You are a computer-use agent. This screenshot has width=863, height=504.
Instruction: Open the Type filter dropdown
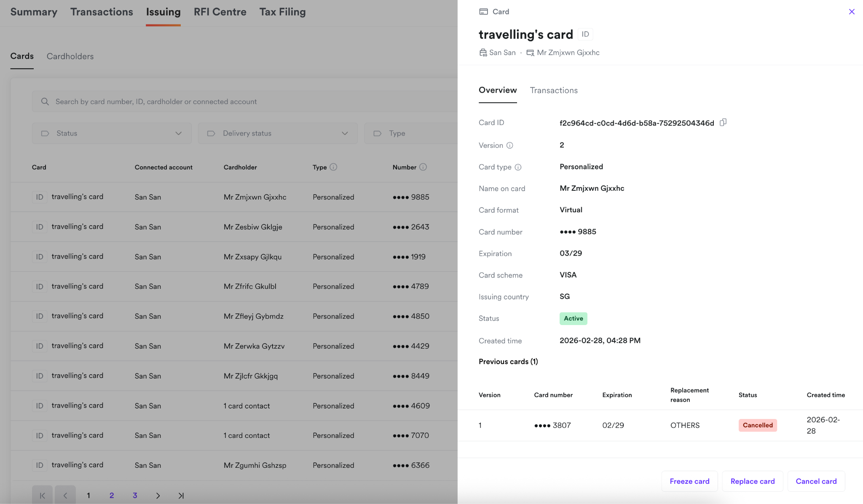pos(411,133)
